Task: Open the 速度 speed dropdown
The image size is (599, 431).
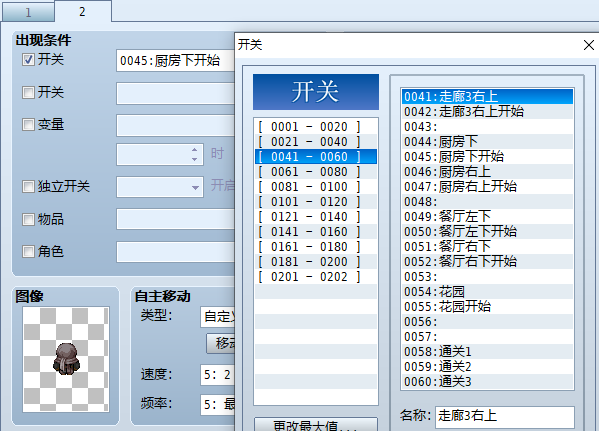Action: pos(217,375)
